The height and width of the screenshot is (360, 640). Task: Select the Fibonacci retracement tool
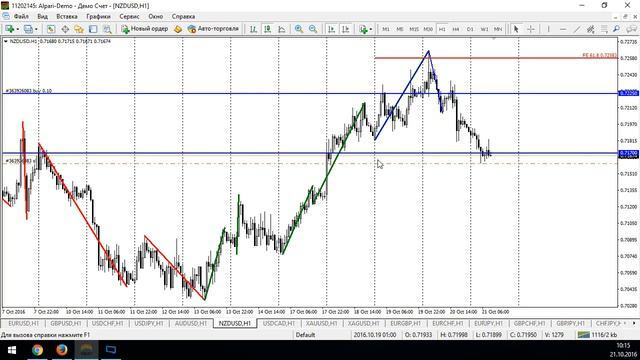[604, 29]
